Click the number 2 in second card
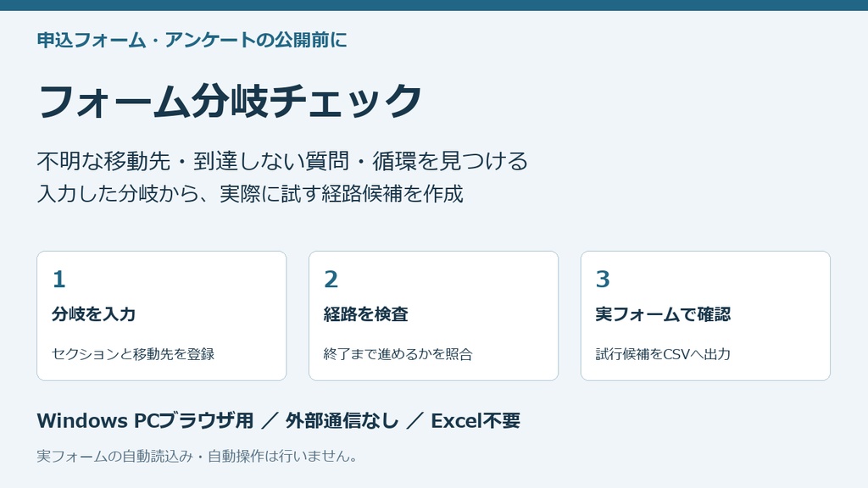Viewport: 868px width, 488px height. [331, 280]
